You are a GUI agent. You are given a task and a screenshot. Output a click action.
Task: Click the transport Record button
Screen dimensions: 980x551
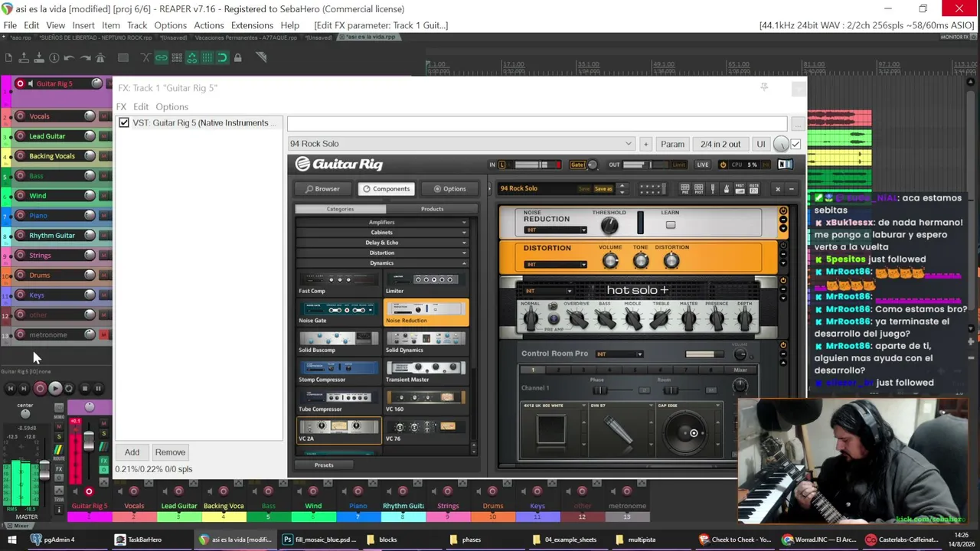coord(40,389)
